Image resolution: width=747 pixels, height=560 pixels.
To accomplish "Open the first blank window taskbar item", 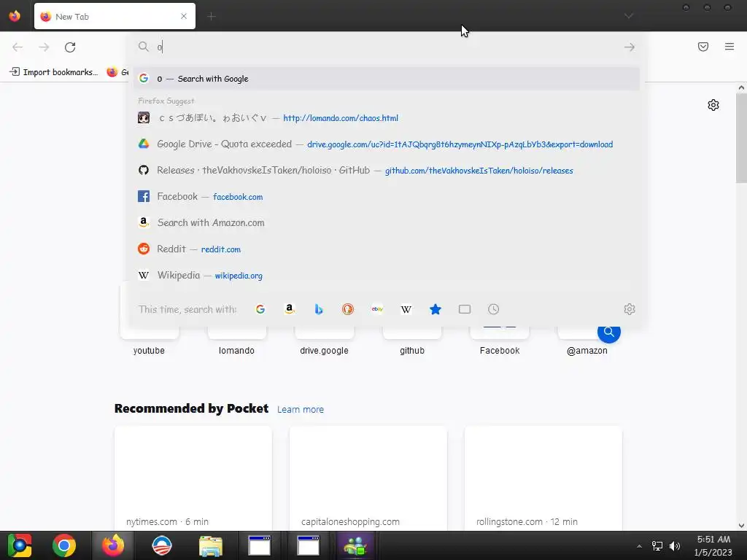I will click(260, 545).
